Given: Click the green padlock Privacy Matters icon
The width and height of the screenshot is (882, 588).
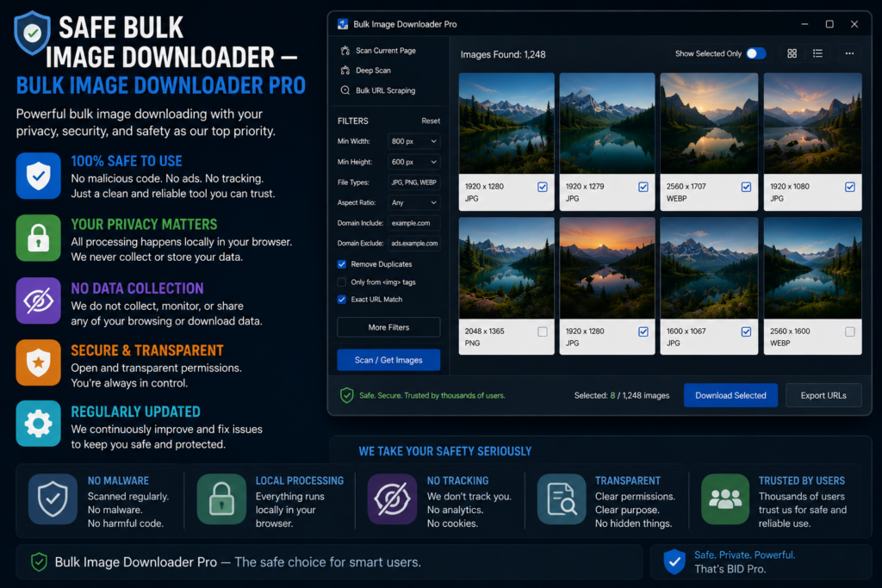Looking at the screenshot, I should tap(38, 238).
